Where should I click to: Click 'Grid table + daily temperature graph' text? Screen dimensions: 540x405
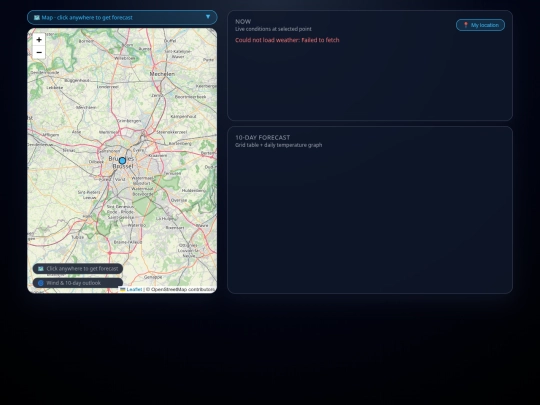coord(279,145)
